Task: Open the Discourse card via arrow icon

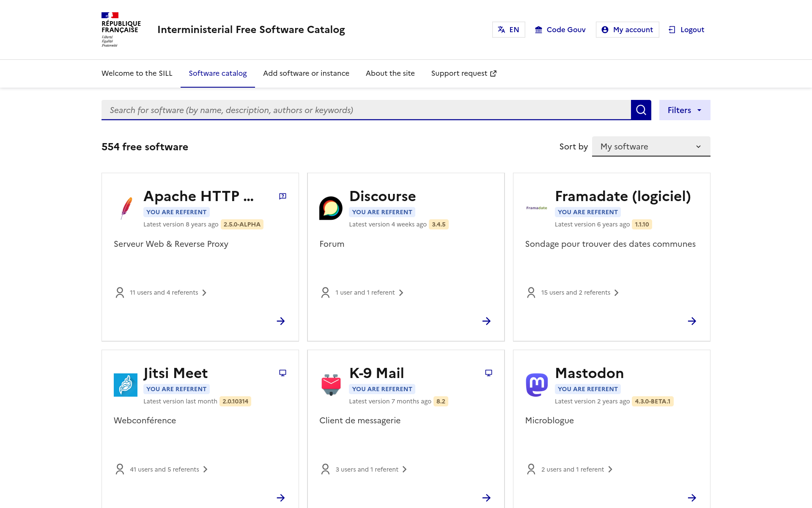Action: click(486, 321)
